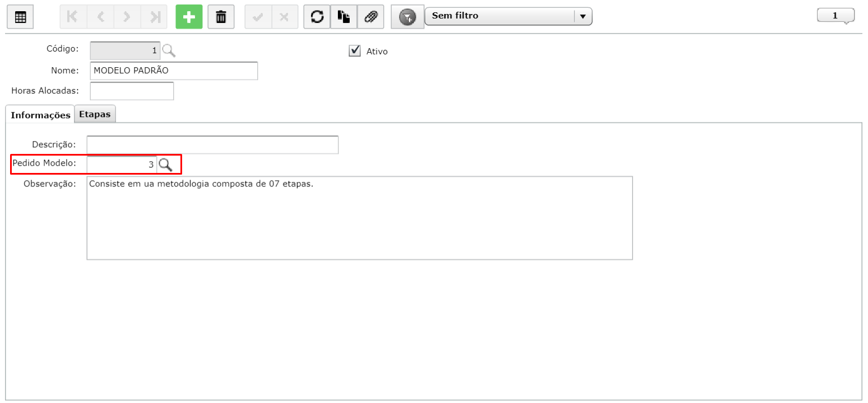This screenshot has width=868, height=403.
Task: Toggle the Ativo checkbox
Action: [x=354, y=51]
